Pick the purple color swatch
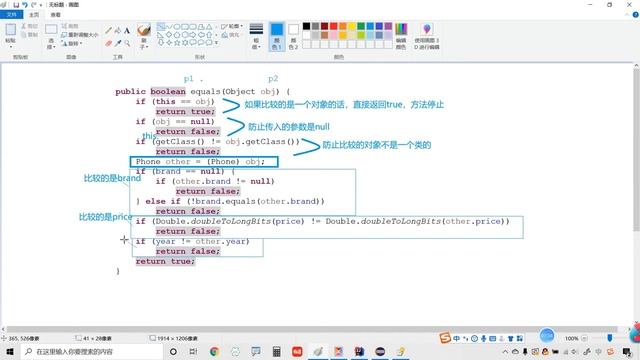The image size is (640, 360). pyautogui.click(x=388, y=26)
